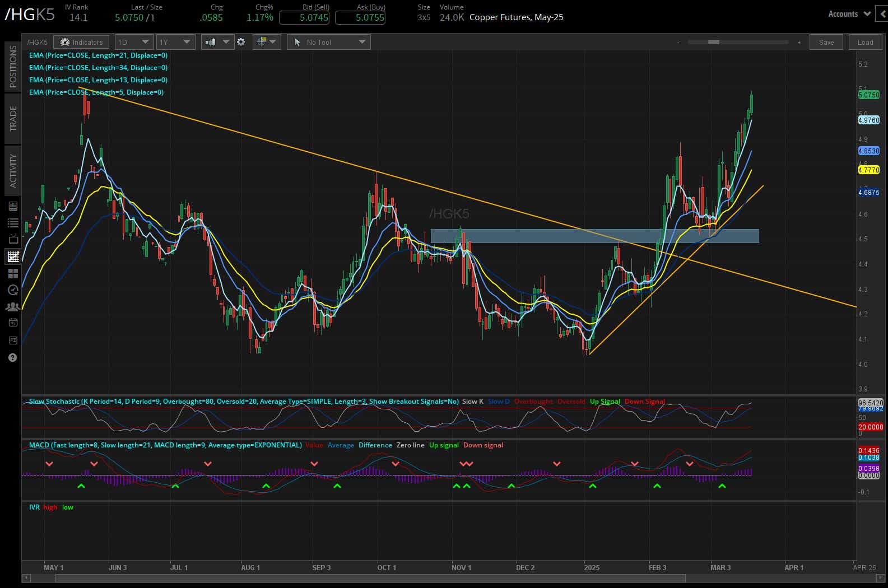Switch to the ACTIVITY side tab
888x588 pixels.
click(x=13, y=171)
